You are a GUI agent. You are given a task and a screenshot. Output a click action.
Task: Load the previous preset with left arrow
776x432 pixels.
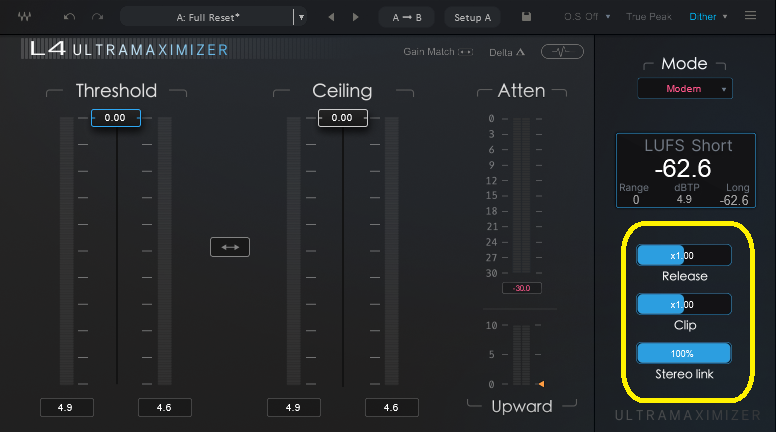332,17
